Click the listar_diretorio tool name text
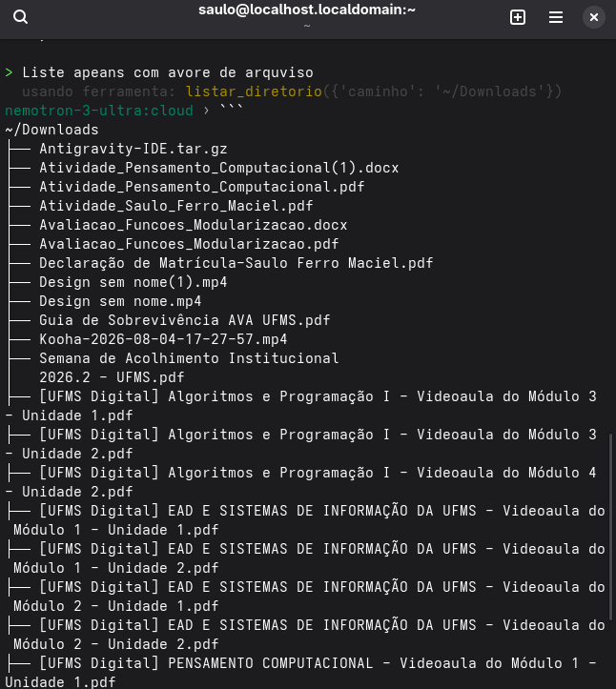 (x=254, y=91)
